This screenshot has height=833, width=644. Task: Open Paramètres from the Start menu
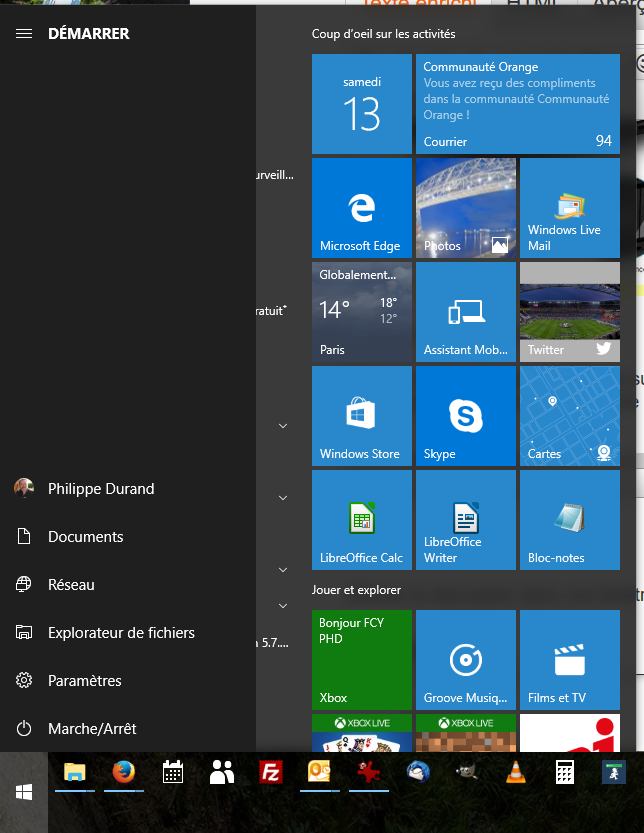point(84,681)
